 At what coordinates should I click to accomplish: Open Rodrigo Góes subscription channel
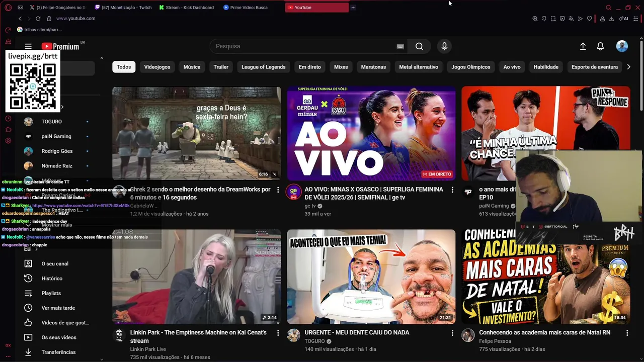[x=58, y=151]
